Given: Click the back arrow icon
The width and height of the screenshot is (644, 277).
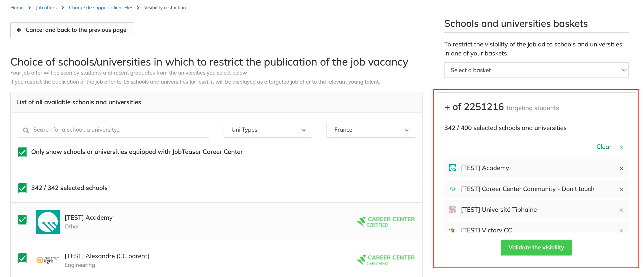Looking at the screenshot, I should click(19, 30).
